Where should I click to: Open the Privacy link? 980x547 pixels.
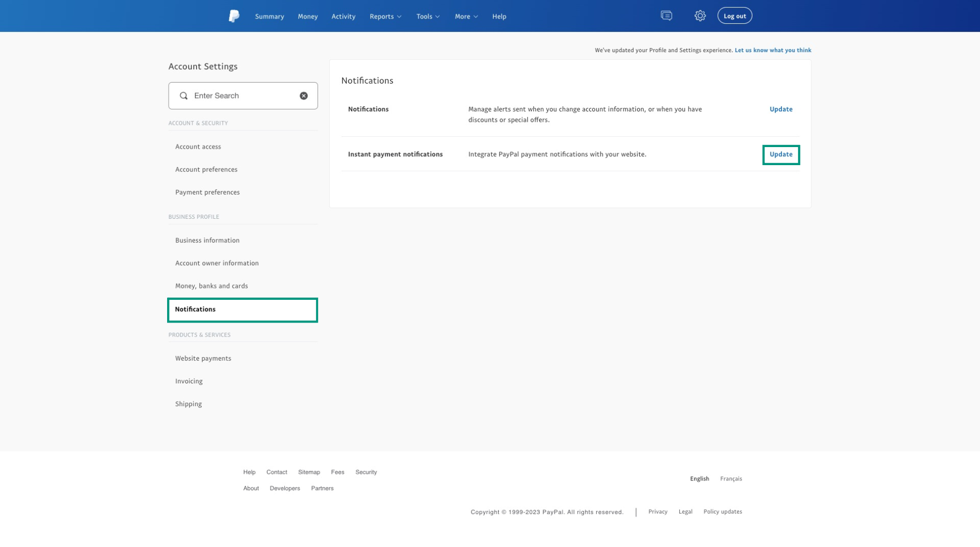click(658, 511)
